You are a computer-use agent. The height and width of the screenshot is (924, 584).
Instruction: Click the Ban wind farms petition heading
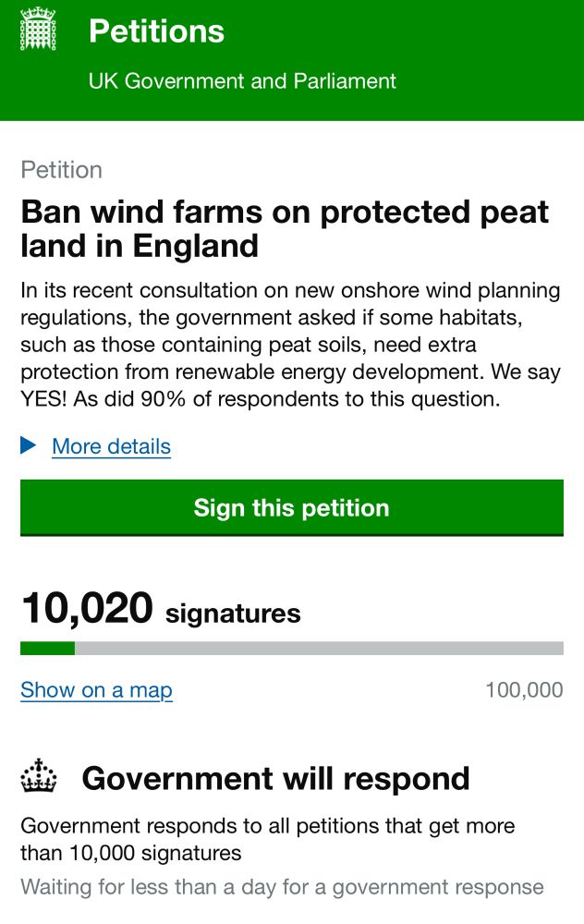click(x=285, y=228)
